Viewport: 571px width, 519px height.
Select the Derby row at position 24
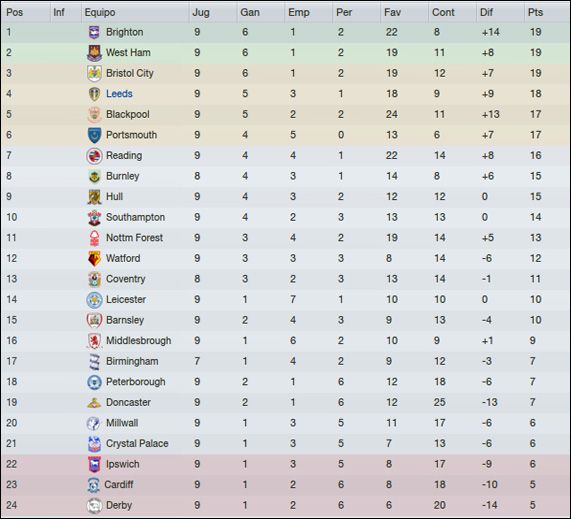click(286, 505)
